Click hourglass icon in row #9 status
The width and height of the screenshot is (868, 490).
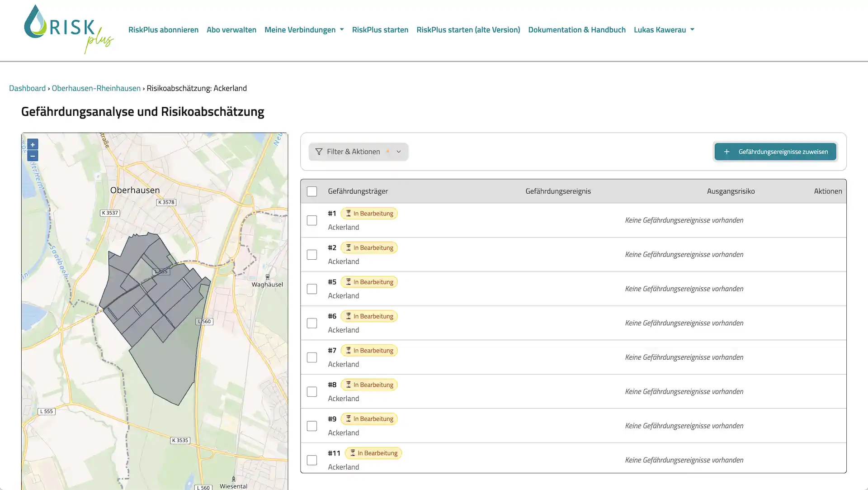[349, 419]
